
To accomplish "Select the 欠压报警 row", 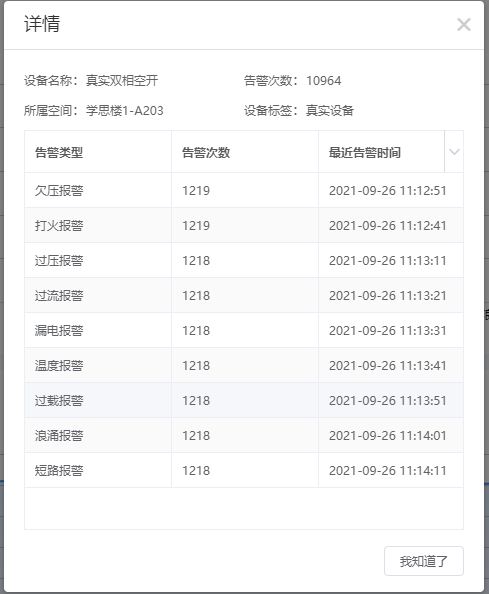I will 244,190.
